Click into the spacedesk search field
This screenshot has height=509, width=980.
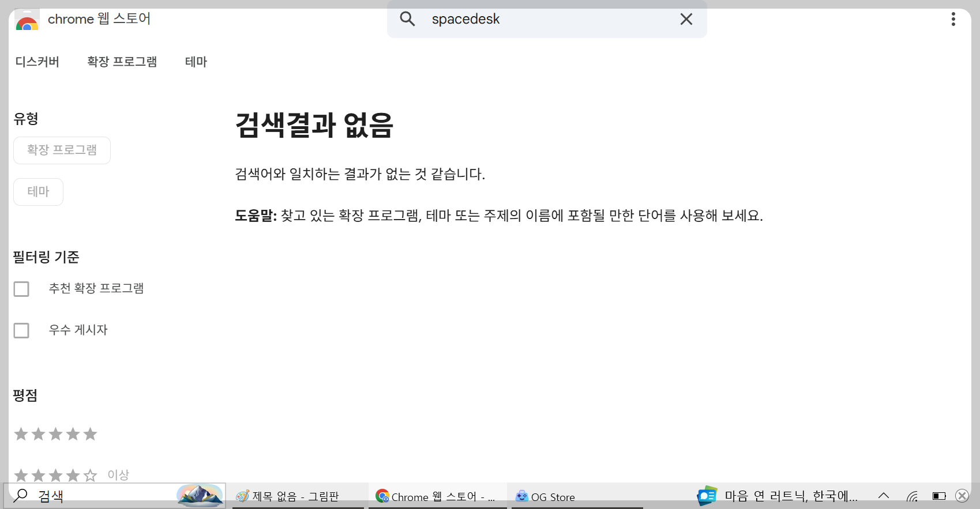(x=547, y=19)
